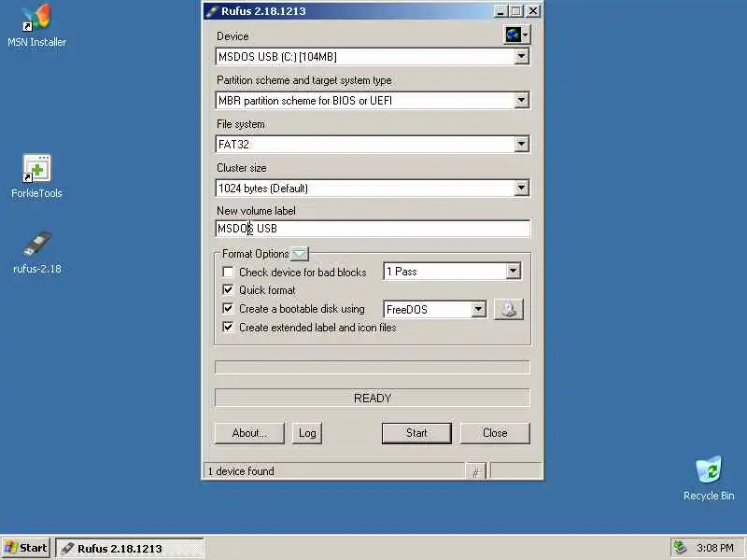This screenshot has height=560, width=747.
Task: Click '1 device found' status text
Action: (x=241, y=471)
